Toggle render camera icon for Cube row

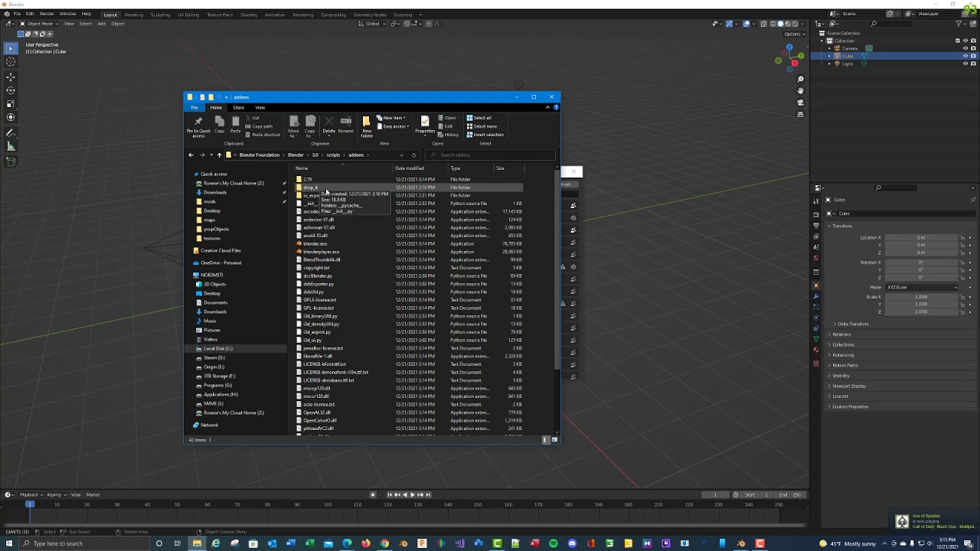tap(972, 56)
